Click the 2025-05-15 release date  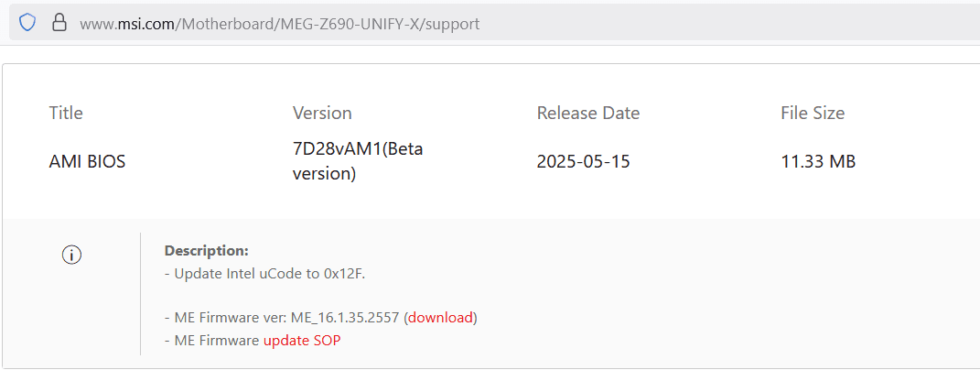tap(583, 162)
